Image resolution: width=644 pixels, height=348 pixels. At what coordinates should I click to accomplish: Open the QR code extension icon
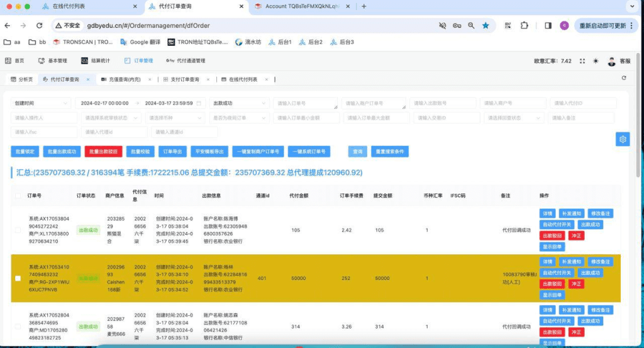508,25
